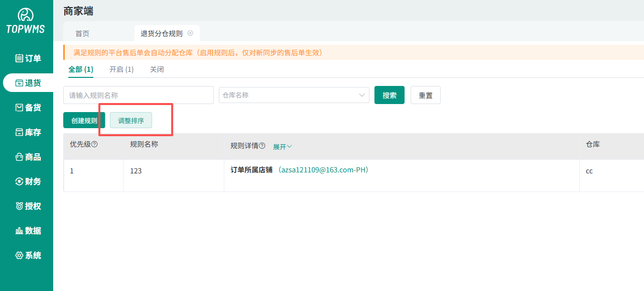
Task: Open the 备货 sidebar menu
Action: 28,108
